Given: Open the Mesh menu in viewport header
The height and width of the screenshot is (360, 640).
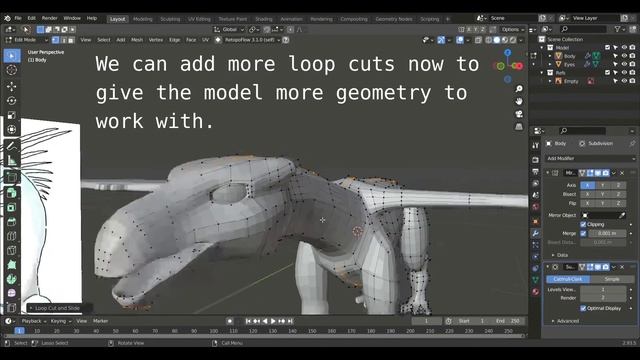Looking at the screenshot, I should pyautogui.click(x=137, y=40).
